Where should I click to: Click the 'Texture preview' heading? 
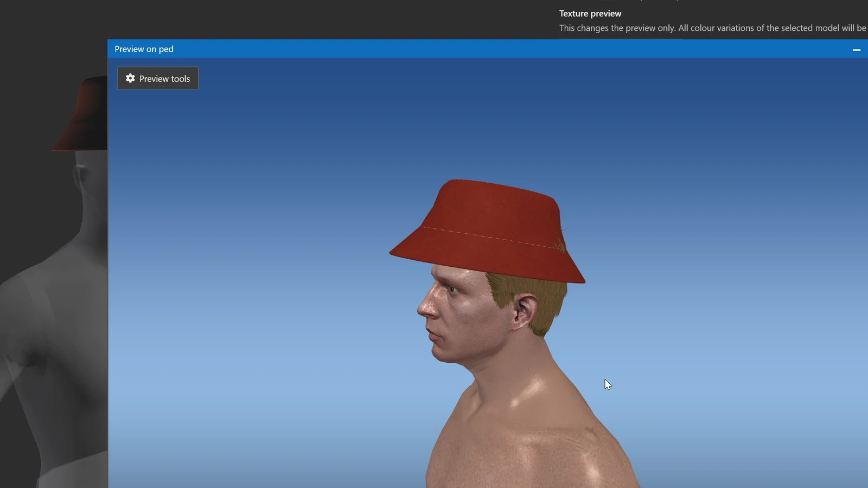click(x=590, y=14)
